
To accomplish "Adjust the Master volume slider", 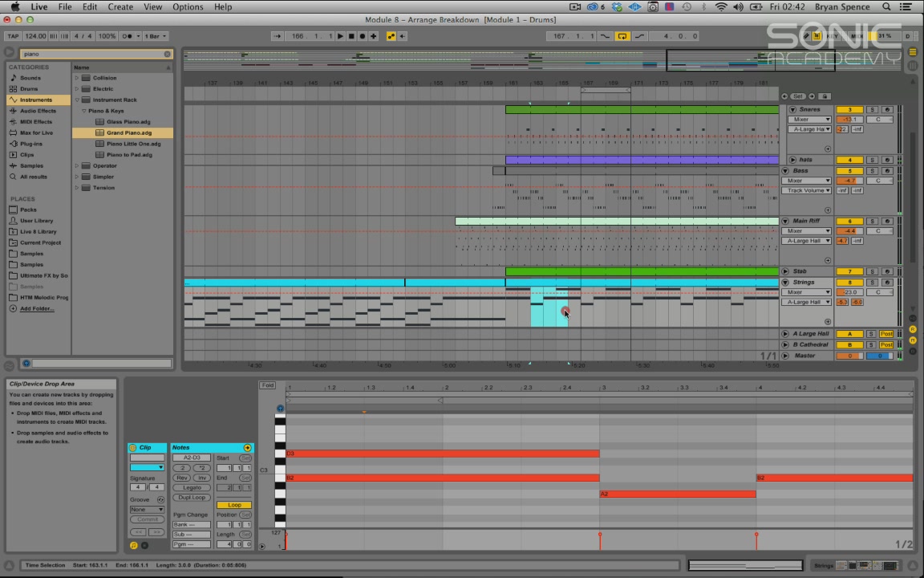I will (849, 356).
